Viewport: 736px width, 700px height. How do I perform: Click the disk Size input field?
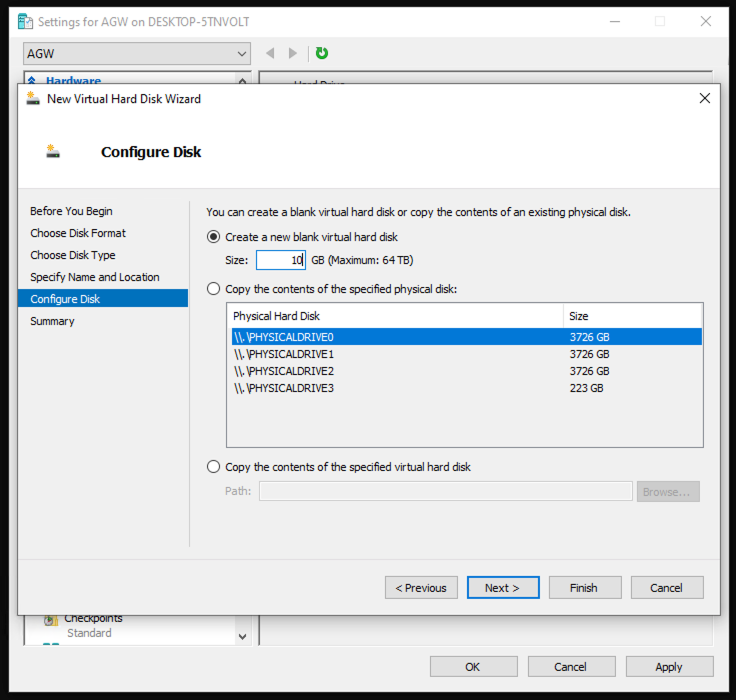click(280, 260)
